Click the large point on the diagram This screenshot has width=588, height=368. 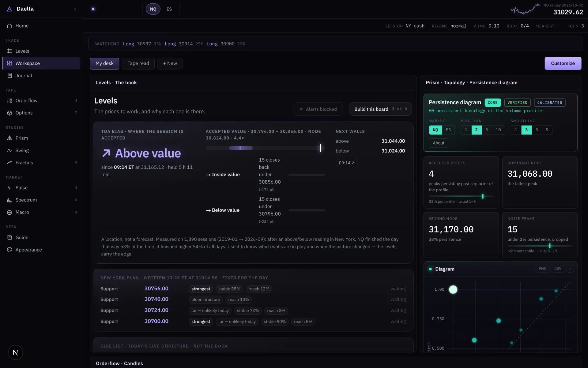click(x=453, y=289)
